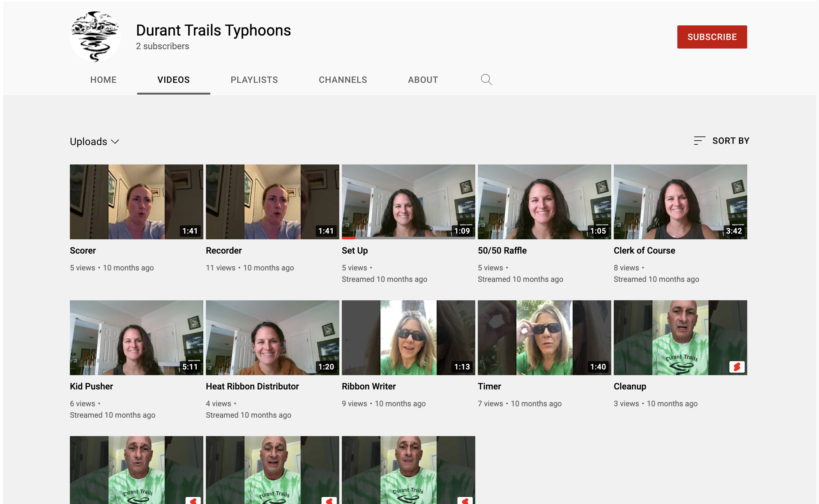Open the Cleanup video title
This screenshot has width=819, height=504.
pos(630,386)
